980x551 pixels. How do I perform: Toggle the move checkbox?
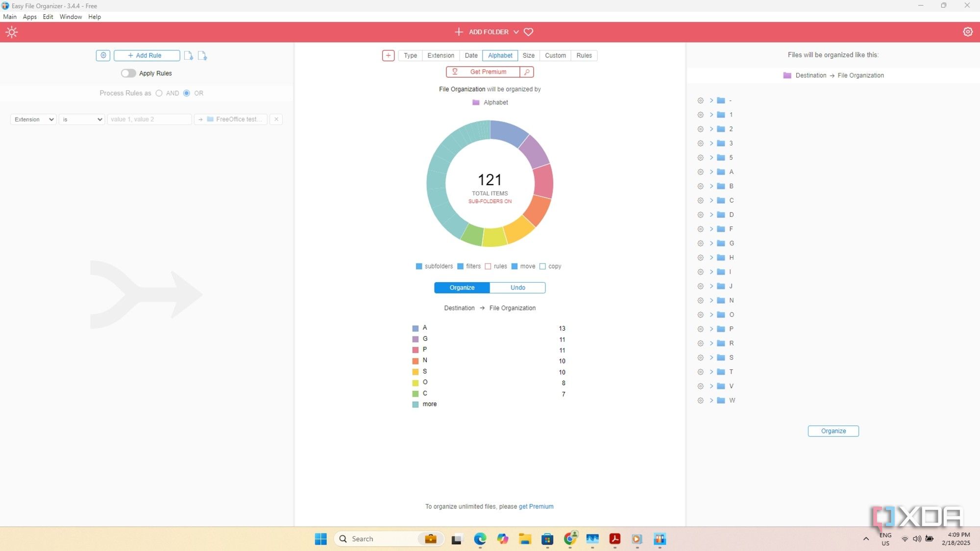514,266
